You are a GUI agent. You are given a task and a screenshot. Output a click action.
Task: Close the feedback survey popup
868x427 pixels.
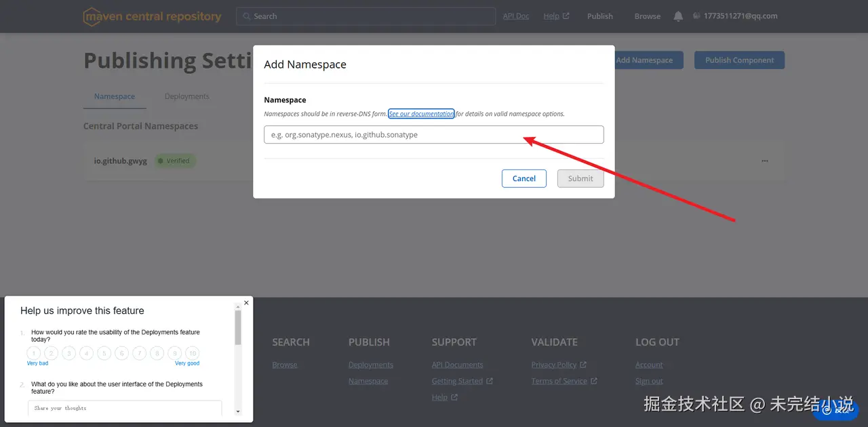point(246,303)
